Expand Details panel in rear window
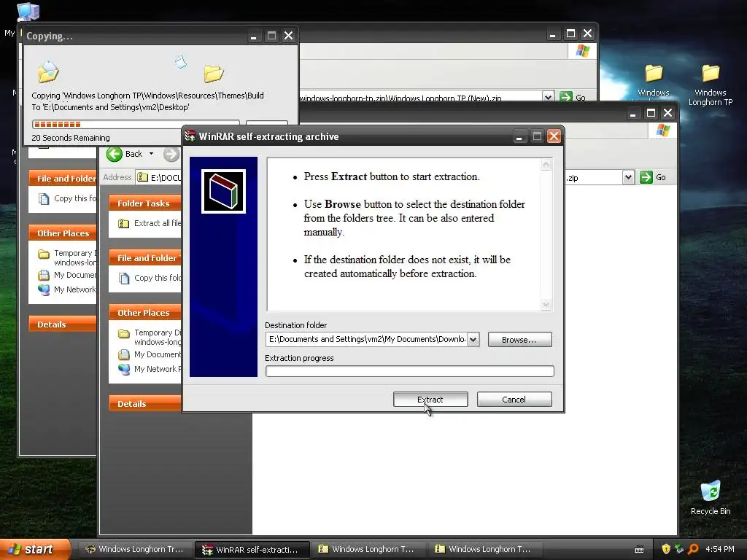This screenshot has width=747, height=560. (x=63, y=324)
